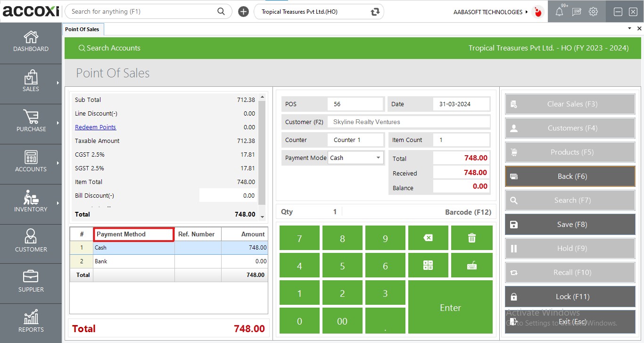This screenshot has width=644, height=343.
Task: Open the calculator icon on the keypad
Action: click(428, 265)
